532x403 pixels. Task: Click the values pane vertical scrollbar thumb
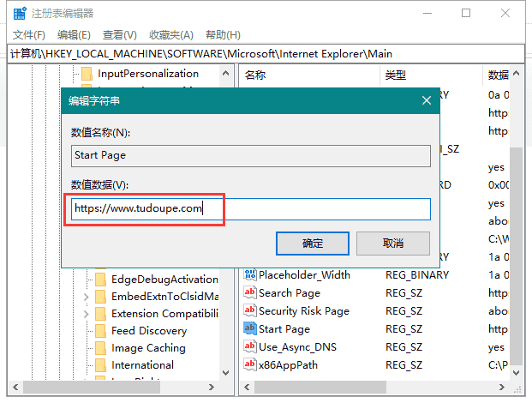pos(516,256)
